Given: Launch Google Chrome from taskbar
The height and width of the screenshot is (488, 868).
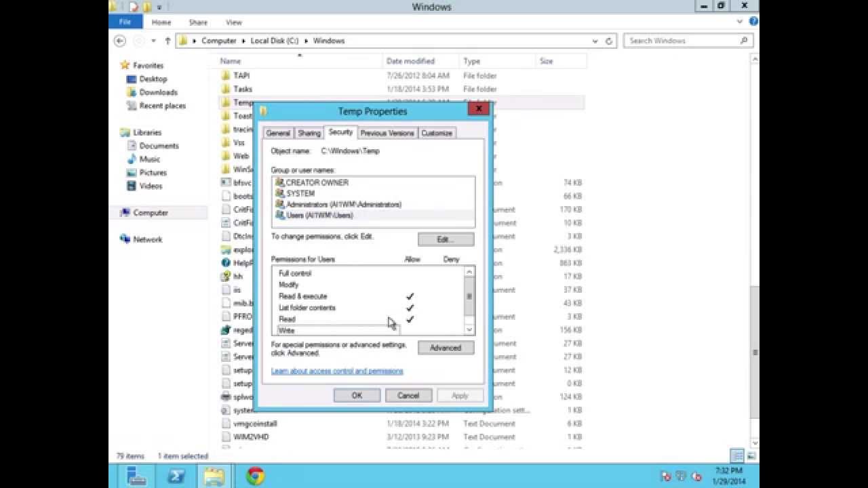Looking at the screenshot, I should 255,476.
